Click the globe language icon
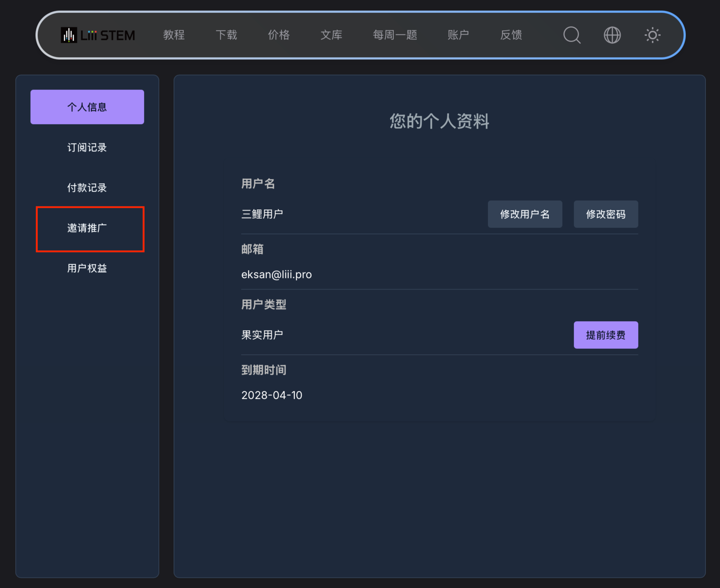Image resolution: width=720 pixels, height=588 pixels. click(x=612, y=35)
